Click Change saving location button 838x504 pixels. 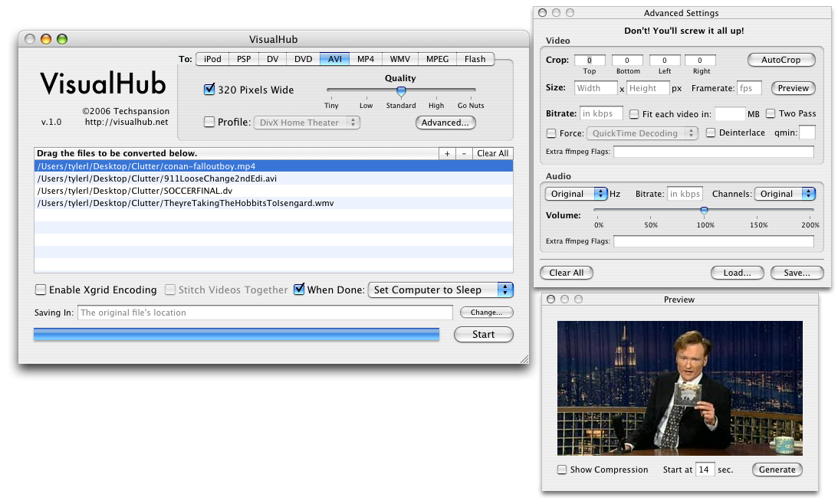point(486,313)
